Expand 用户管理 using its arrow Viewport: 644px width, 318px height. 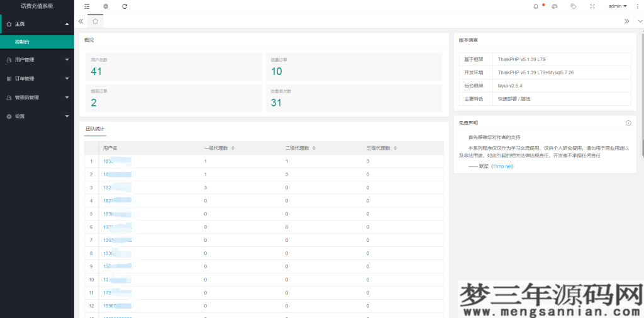click(x=67, y=60)
